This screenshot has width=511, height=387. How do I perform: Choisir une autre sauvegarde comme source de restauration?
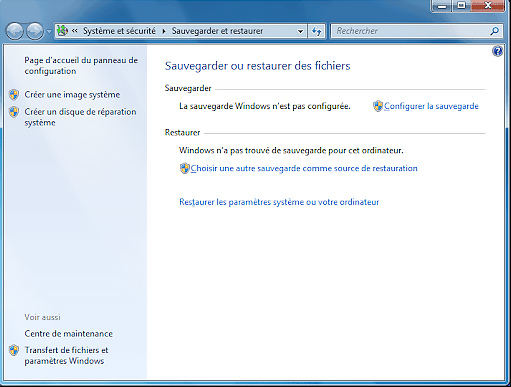pyautogui.click(x=304, y=168)
